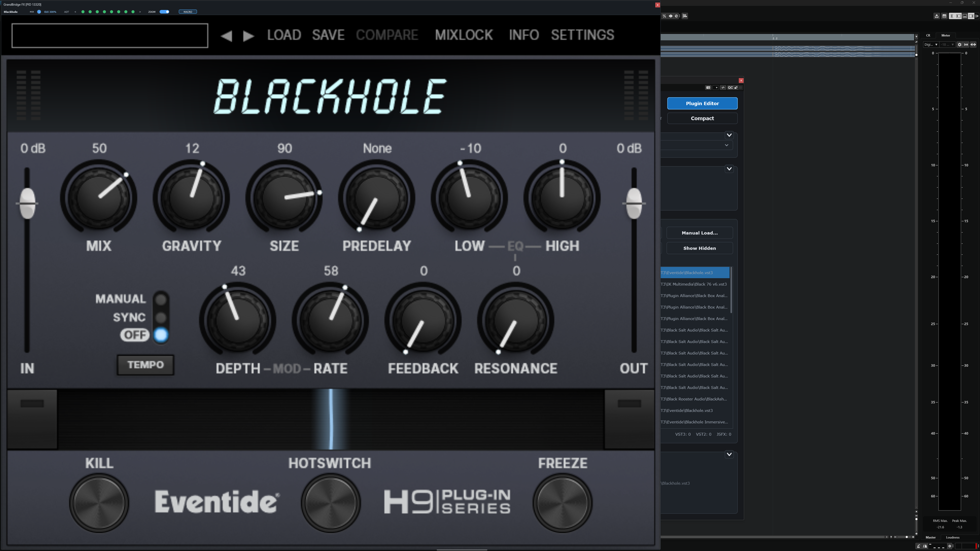This screenshot has height=551, width=980.
Task: Switch to the CR tab
Action: click(x=928, y=35)
